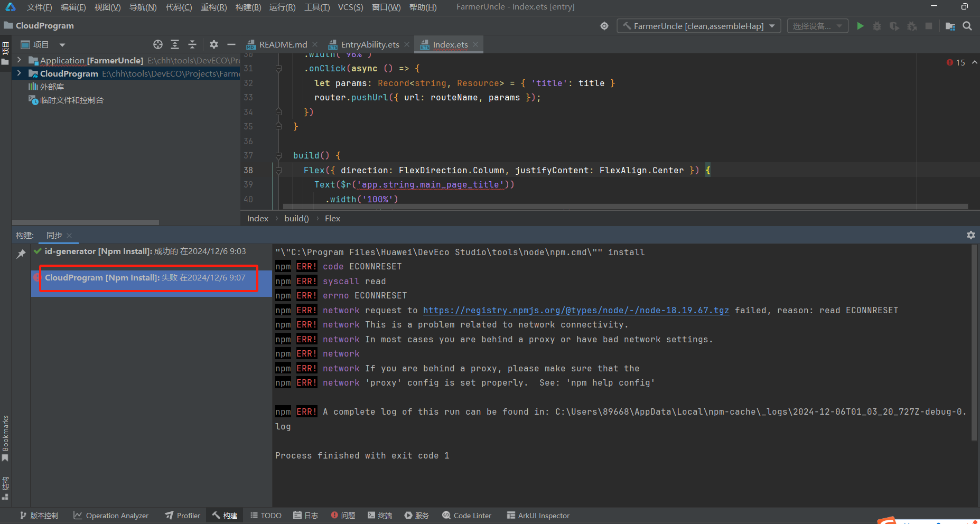
Task: Open build panel settings gear
Action: [x=970, y=235]
